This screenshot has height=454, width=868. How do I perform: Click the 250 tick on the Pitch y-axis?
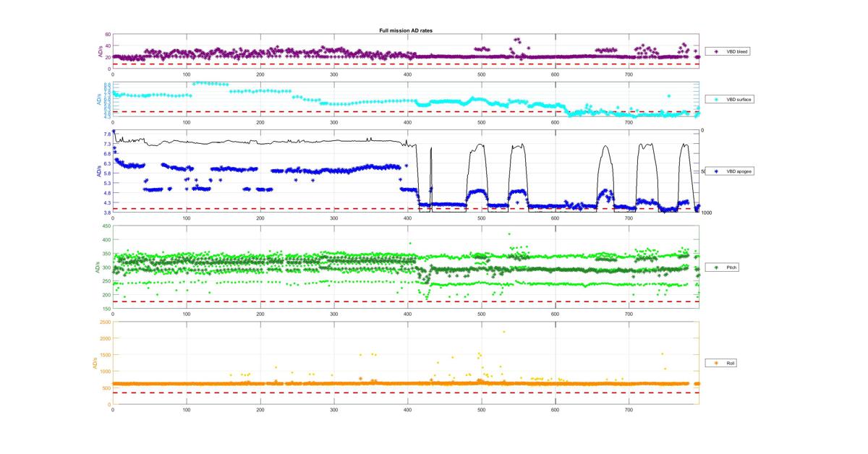click(x=106, y=281)
